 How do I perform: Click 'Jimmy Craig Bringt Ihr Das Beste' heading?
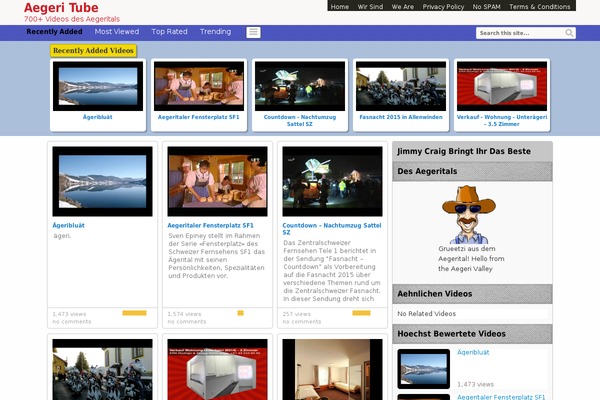tap(464, 151)
